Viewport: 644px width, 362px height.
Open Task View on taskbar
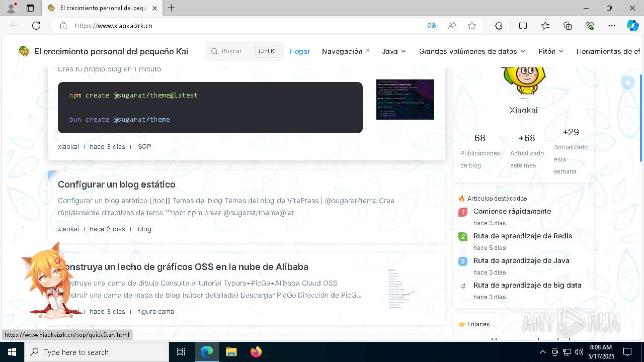(x=181, y=352)
